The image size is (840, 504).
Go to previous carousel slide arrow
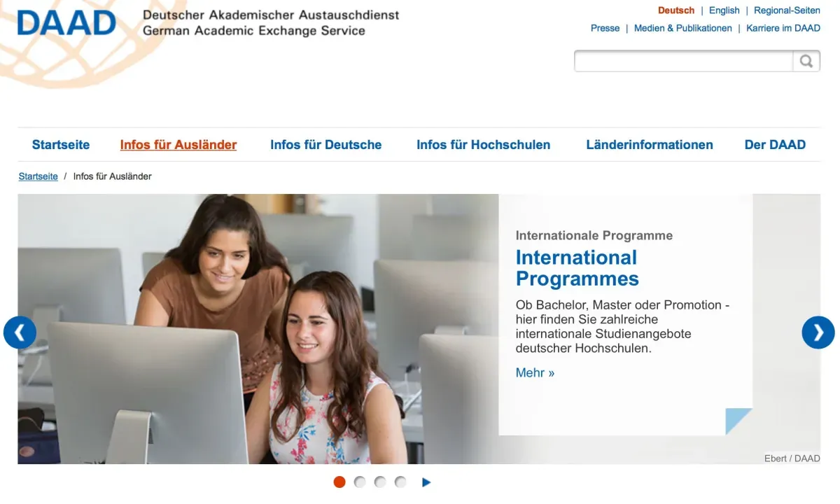tap(20, 332)
